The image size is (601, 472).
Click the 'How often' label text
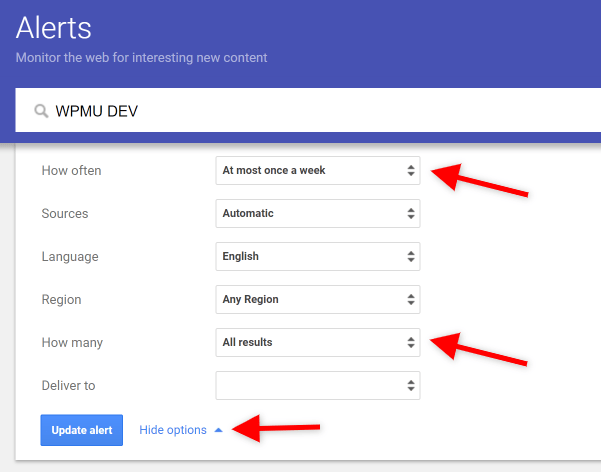pos(71,170)
